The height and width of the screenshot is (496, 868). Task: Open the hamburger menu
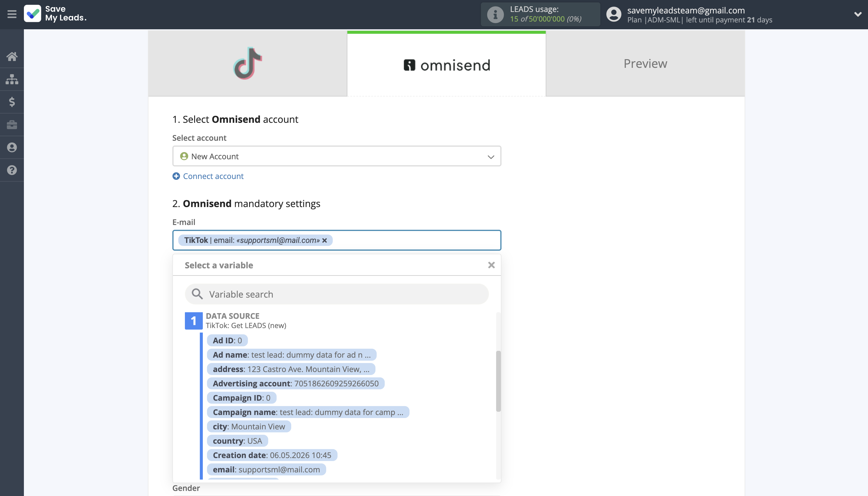click(12, 14)
